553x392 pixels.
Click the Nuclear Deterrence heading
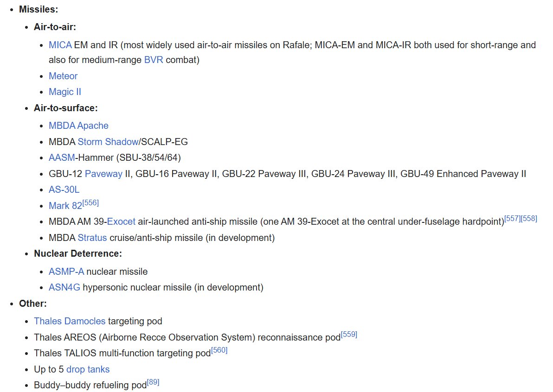pos(78,254)
